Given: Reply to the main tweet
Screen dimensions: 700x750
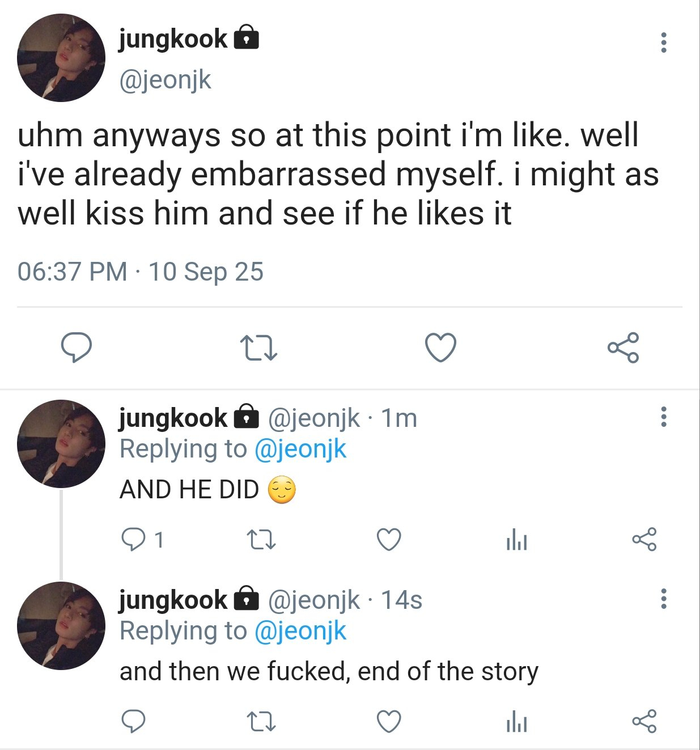Looking at the screenshot, I should click(77, 348).
